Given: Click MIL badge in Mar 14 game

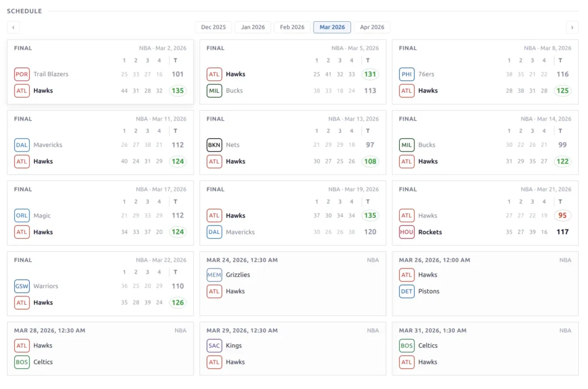Looking at the screenshot, I should [407, 145].
